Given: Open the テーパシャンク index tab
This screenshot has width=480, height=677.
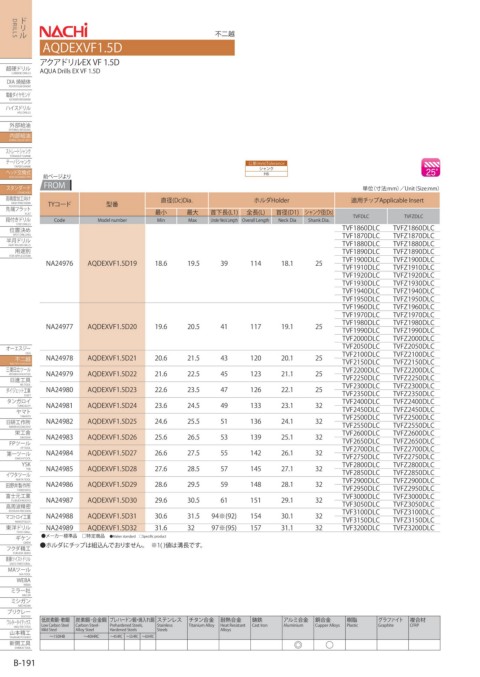Looking at the screenshot, I should pos(16,163).
